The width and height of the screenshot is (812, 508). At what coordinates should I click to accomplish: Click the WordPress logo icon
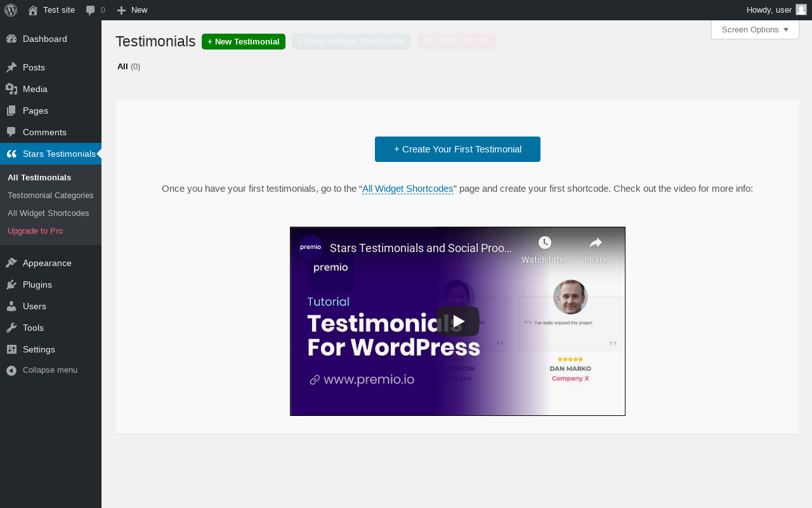[11, 10]
